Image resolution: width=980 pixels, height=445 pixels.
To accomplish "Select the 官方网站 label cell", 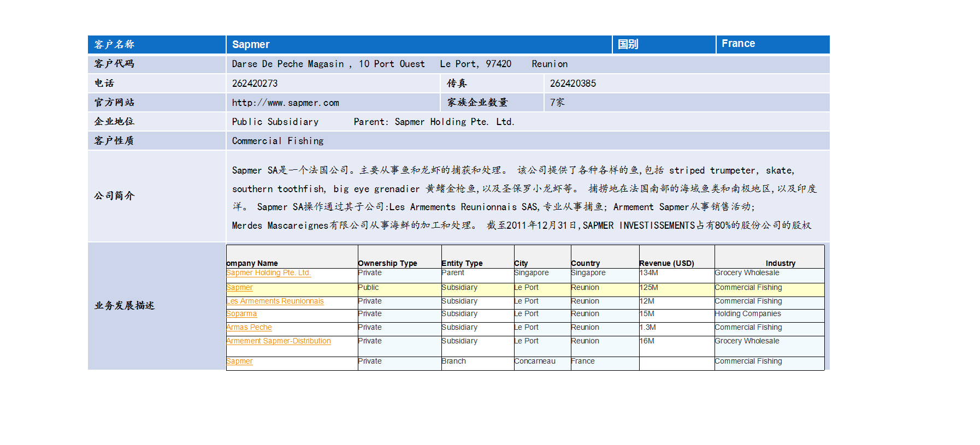I will coord(157,103).
